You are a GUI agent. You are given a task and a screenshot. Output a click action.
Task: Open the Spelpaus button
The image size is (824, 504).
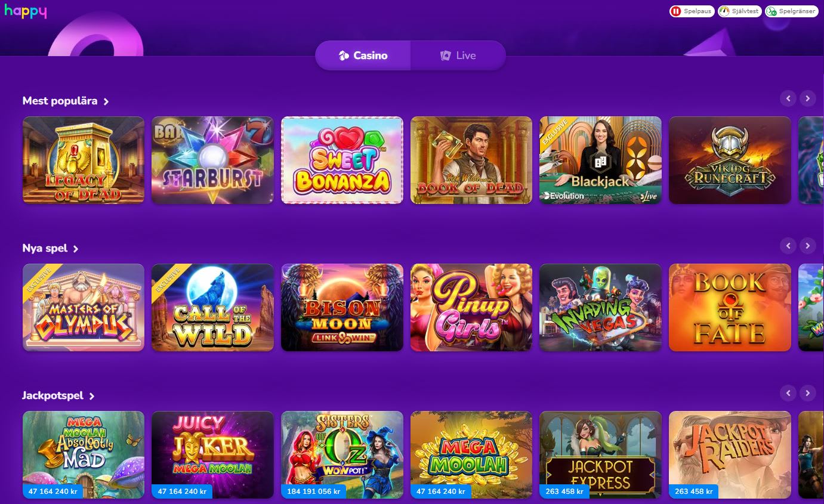692,11
